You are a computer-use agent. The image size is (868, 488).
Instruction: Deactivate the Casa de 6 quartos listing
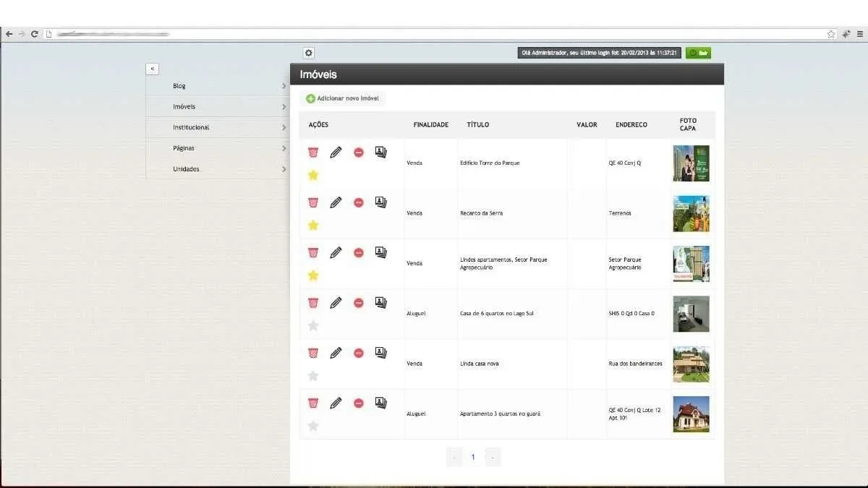359,303
